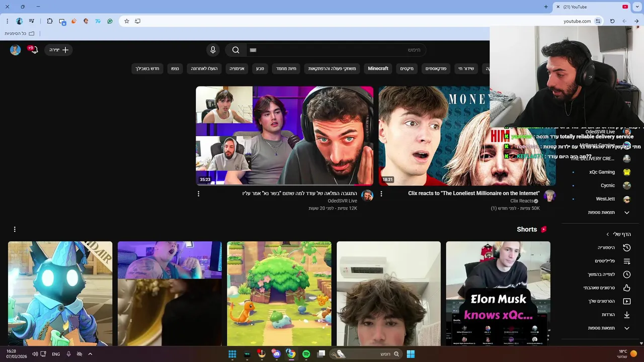Open the הדף שלי section chevron
Image resolution: width=644 pixels, height=362 pixels.
pyautogui.click(x=608, y=234)
